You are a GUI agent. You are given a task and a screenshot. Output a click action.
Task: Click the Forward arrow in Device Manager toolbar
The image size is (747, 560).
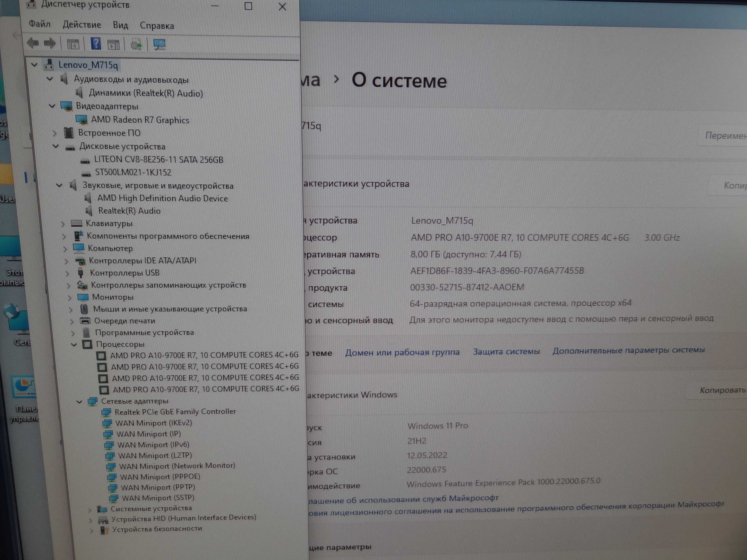tap(50, 44)
